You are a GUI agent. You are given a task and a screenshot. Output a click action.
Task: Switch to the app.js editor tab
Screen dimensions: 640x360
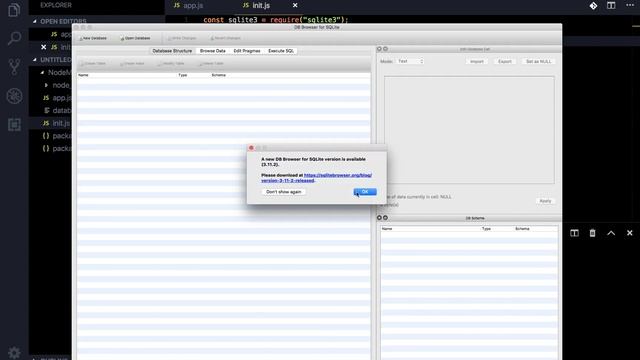[189, 6]
